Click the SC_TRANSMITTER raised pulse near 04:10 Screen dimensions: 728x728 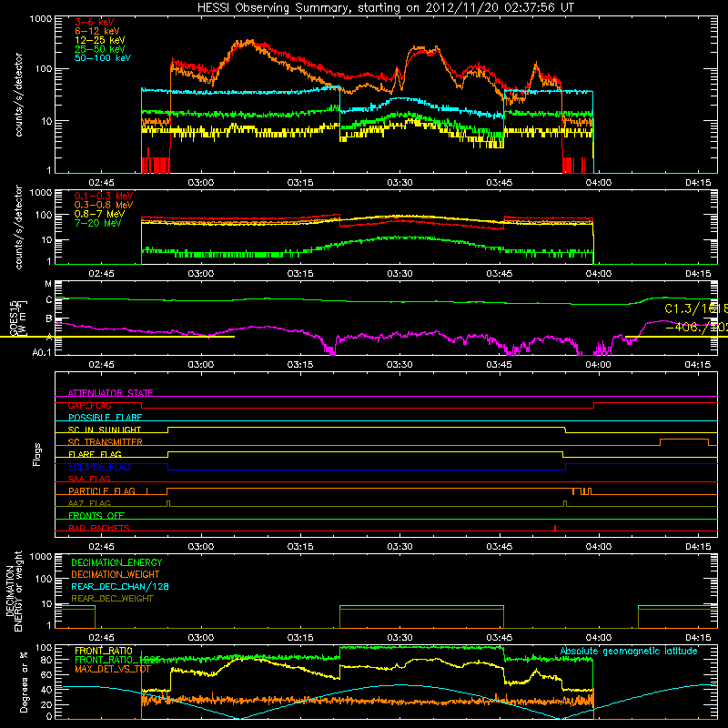[684, 441]
